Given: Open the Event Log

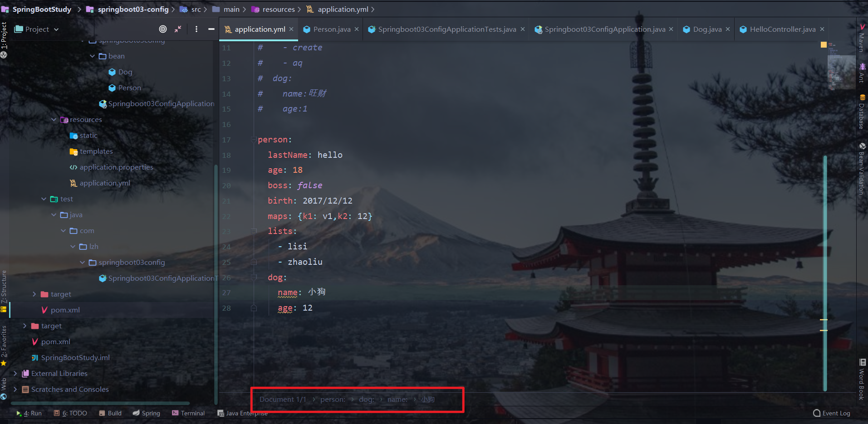Looking at the screenshot, I should coord(832,413).
